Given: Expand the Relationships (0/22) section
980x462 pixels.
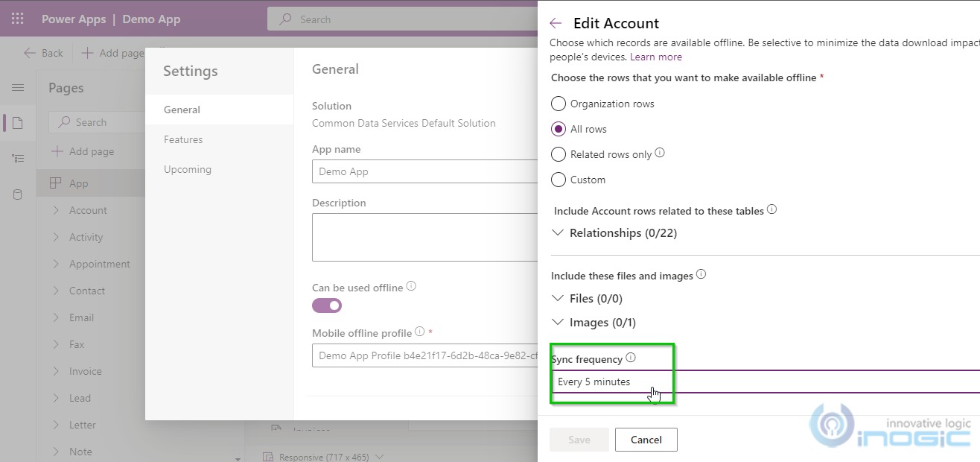Looking at the screenshot, I should coord(558,232).
